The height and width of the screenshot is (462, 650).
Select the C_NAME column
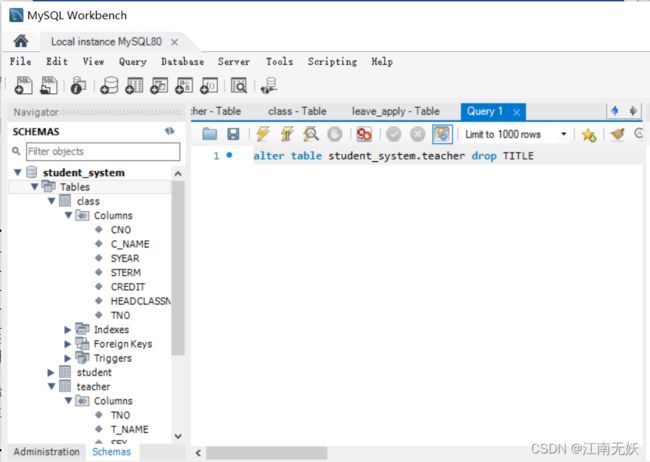[x=130, y=244]
